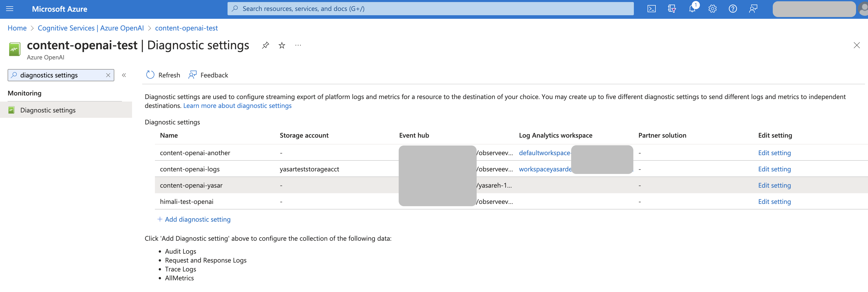Click the Refresh toolbar button
868x292 pixels.
pyautogui.click(x=163, y=75)
